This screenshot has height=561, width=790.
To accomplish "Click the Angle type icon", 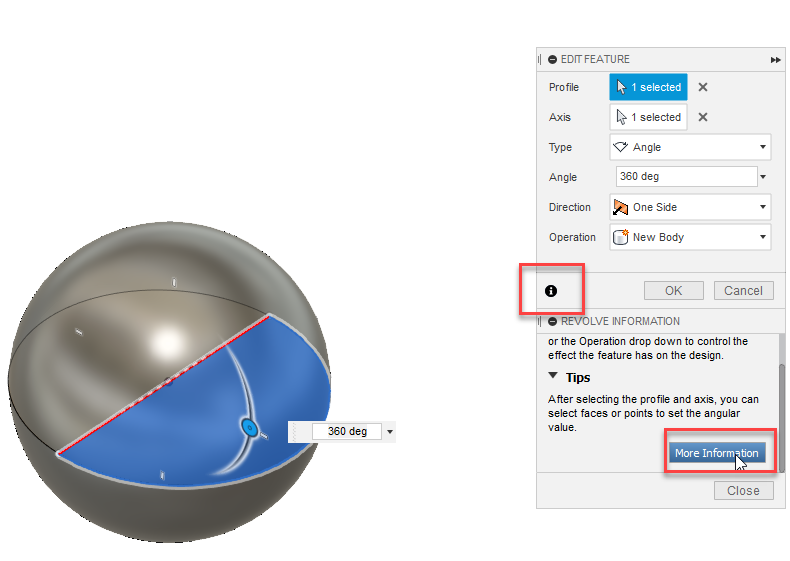I will point(620,147).
